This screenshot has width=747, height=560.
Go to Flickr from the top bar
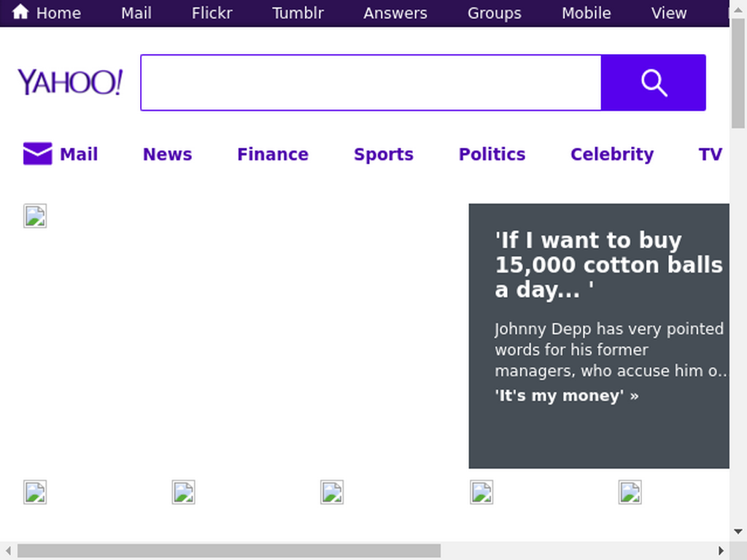click(x=212, y=13)
